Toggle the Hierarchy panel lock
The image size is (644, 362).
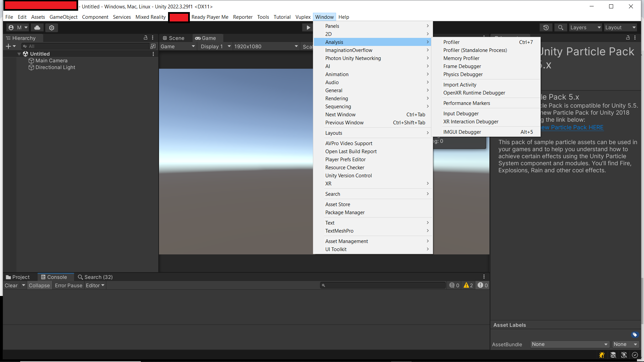(146, 38)
